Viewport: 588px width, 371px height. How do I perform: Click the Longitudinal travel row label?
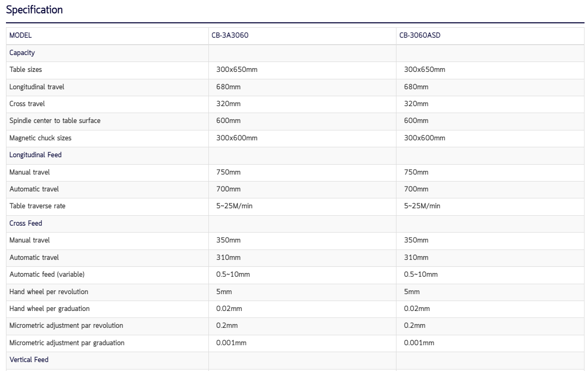(x=37, y=87)
